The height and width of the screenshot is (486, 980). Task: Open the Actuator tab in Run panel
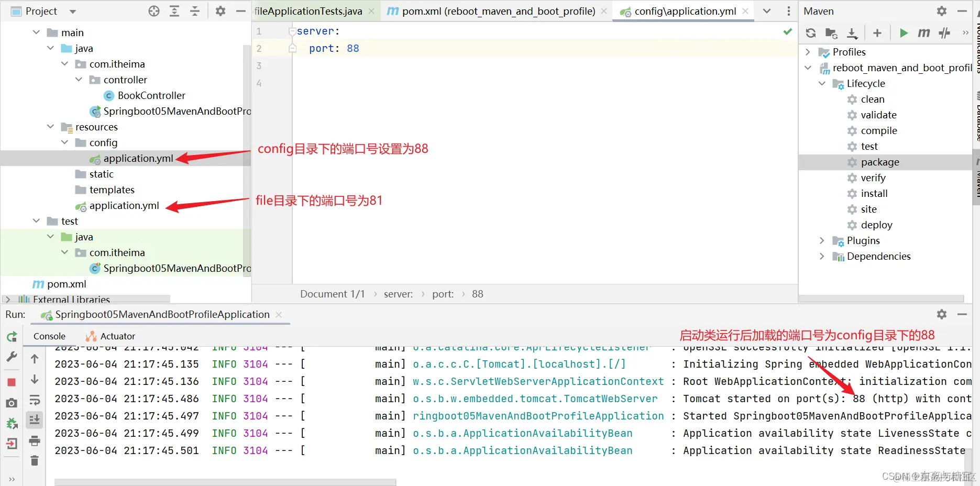[x=111, y=336]
